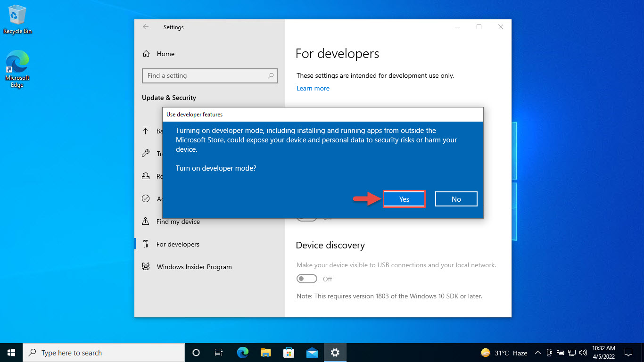Screen dimensions: 644x362
Task: Open Windows Insider Program page
Action: (x=194, y=267)
